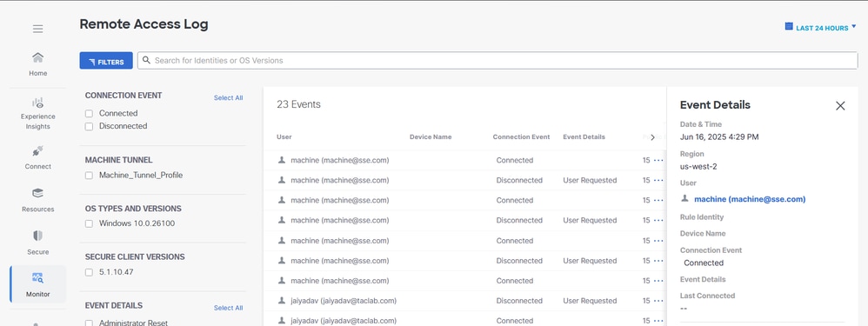
Task: Open the Monitor section
Action: (x=37, y=284)
